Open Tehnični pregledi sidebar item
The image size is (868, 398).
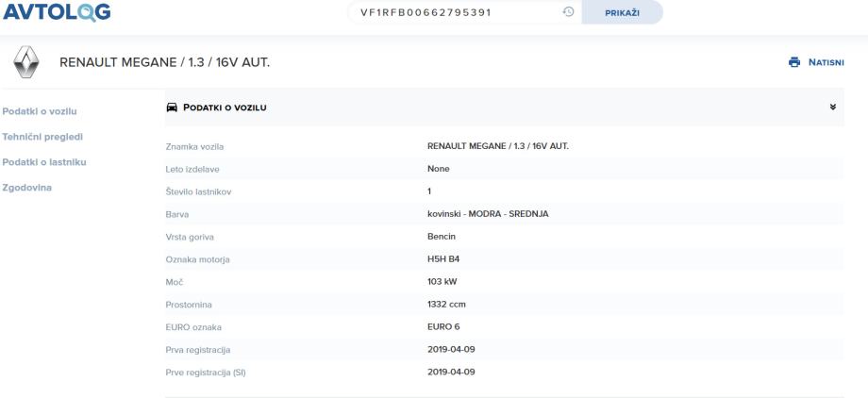point(42,137)
